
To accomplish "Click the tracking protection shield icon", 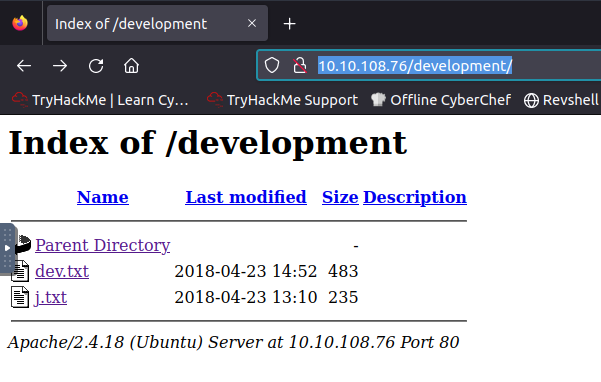I will [272, 66].
